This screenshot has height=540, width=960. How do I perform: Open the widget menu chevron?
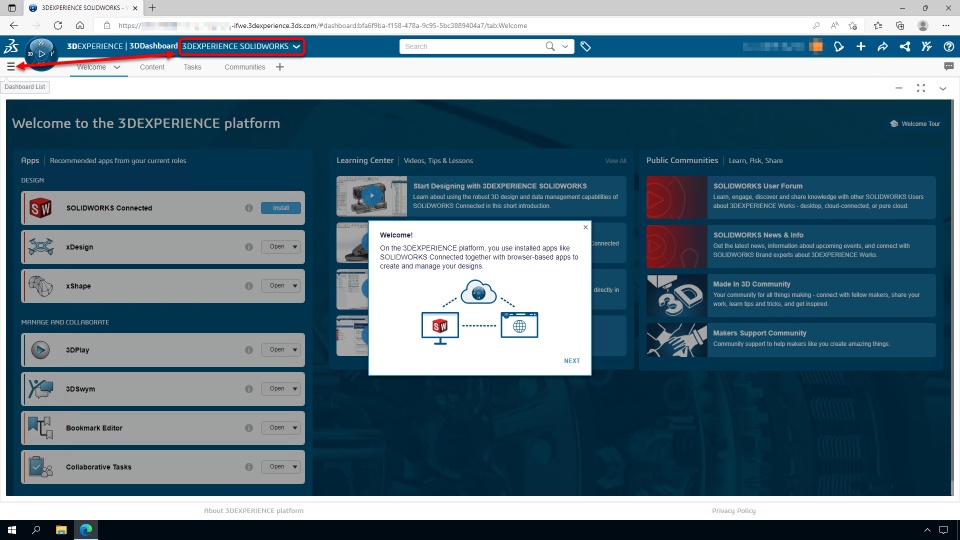[943, 88]
